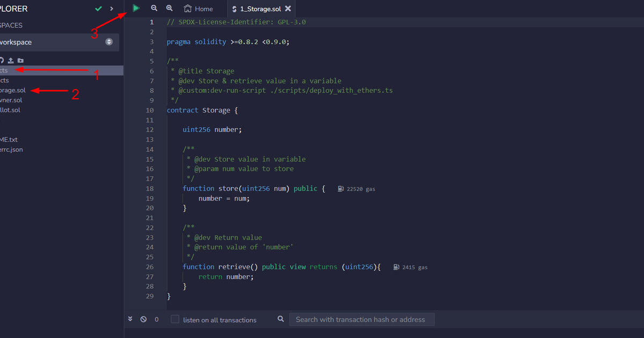Click the upload file icon in explorer
This screenshot has width=644, height=338.
[x=11, y=61]
